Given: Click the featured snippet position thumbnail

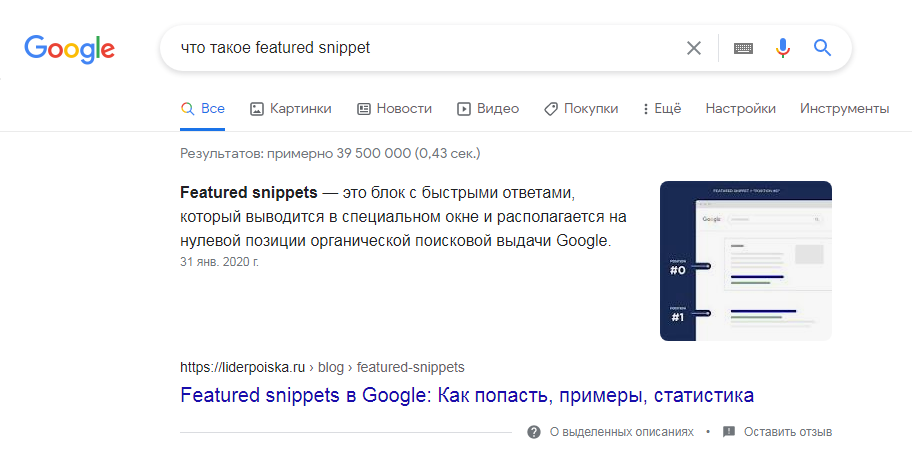Looking at the screenshot, I should pos(746,261).
